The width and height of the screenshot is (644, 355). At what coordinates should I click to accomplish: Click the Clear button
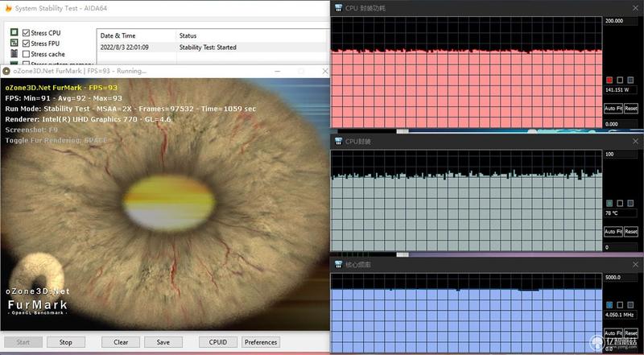coord(121,342)
